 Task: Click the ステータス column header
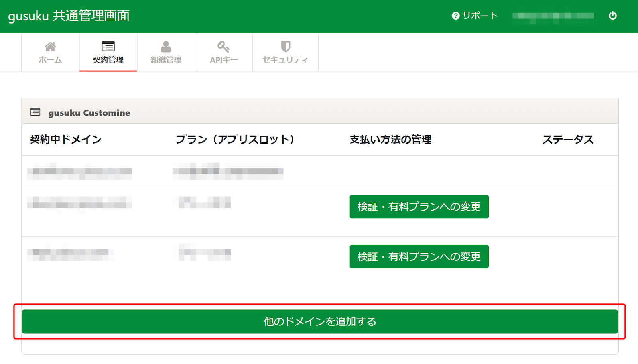click(x=568, y=139)
